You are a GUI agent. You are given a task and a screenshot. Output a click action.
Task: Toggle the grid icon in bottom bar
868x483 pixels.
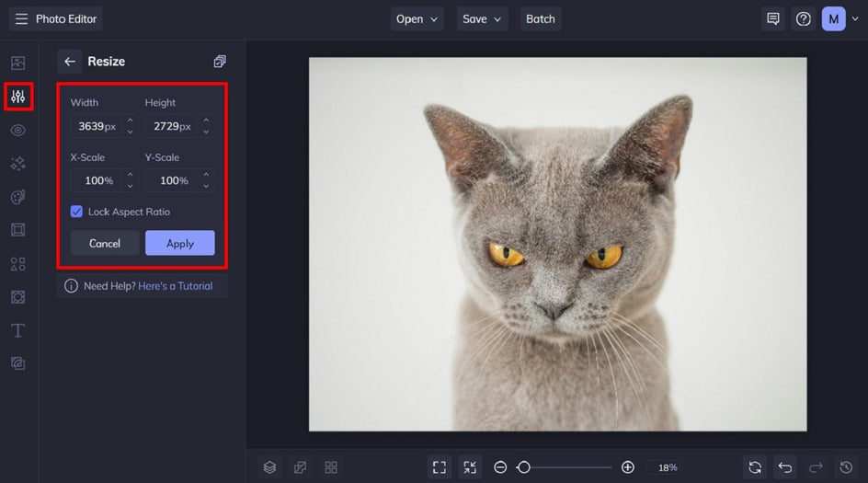point(331,467)
